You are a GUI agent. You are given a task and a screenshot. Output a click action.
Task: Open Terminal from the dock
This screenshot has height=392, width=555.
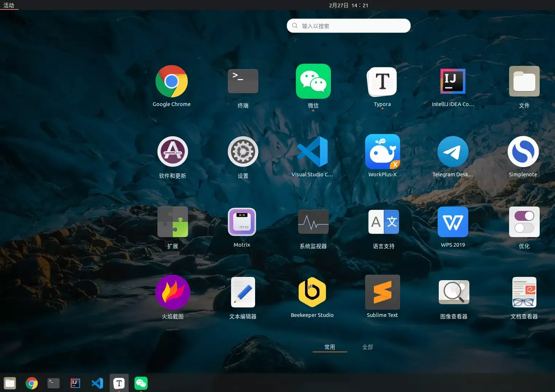(x=54, y=383)
